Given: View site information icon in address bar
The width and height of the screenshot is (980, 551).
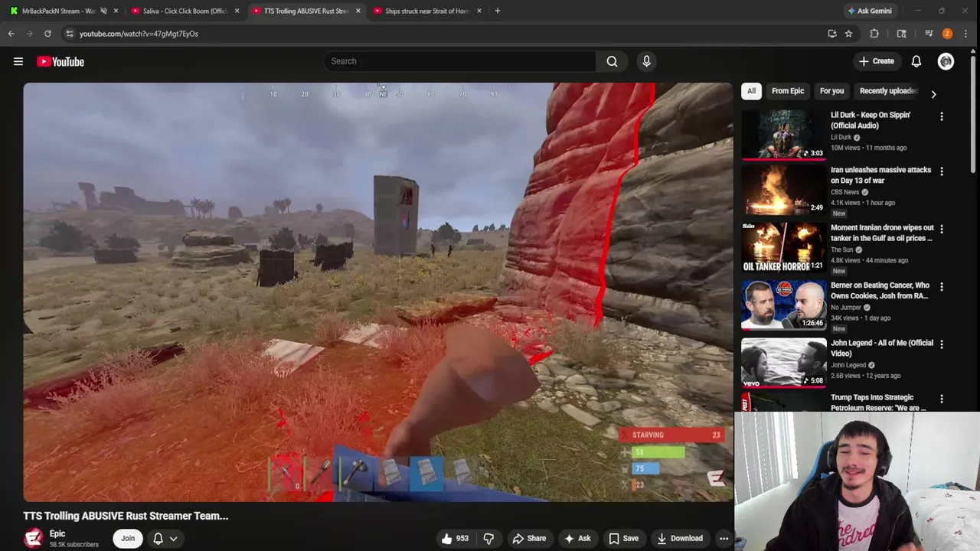Looking at the screenshot, I should [70, 34].
